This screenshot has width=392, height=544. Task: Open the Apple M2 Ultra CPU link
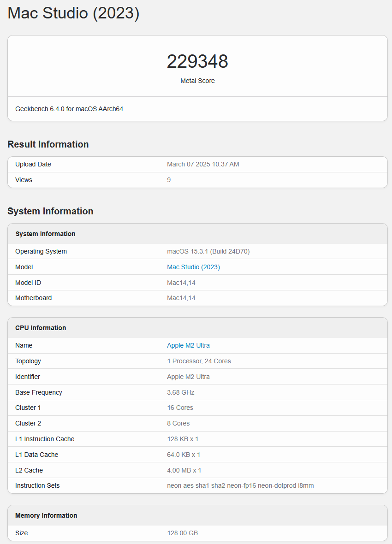coord(188,345)
